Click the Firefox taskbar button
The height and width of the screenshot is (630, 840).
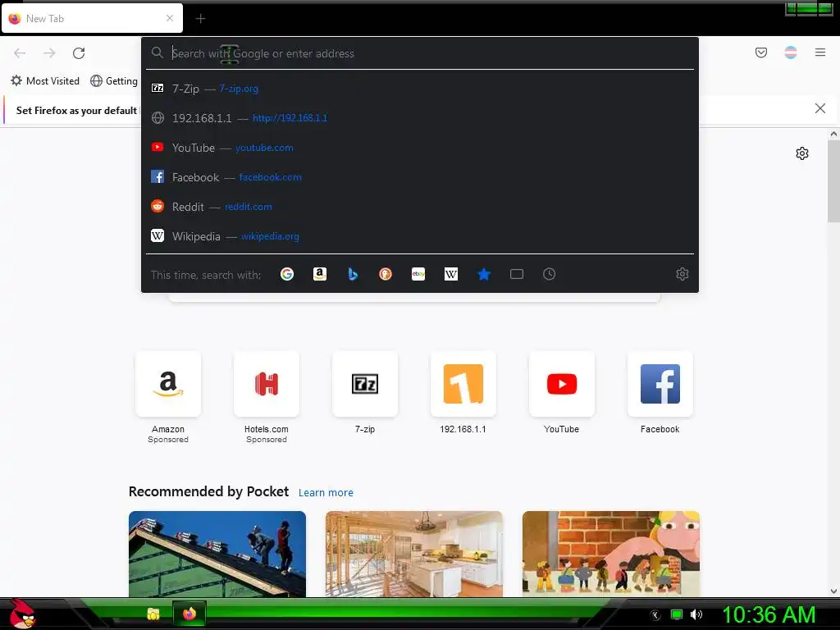[189, 614]
